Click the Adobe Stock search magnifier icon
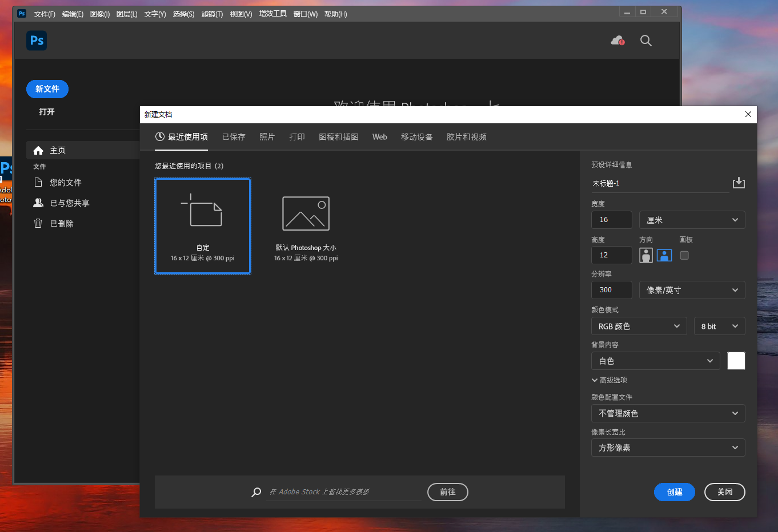 click(x=256, y=492)
